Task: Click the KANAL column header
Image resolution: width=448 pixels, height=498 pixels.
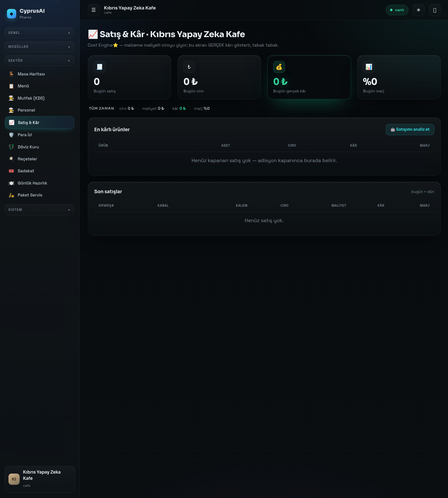Action: 163,205
